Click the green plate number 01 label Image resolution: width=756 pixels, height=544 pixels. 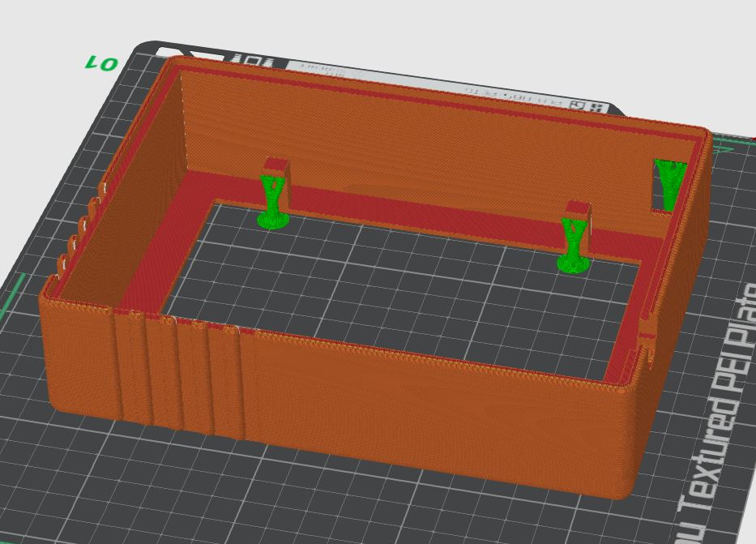coord(102,63)
